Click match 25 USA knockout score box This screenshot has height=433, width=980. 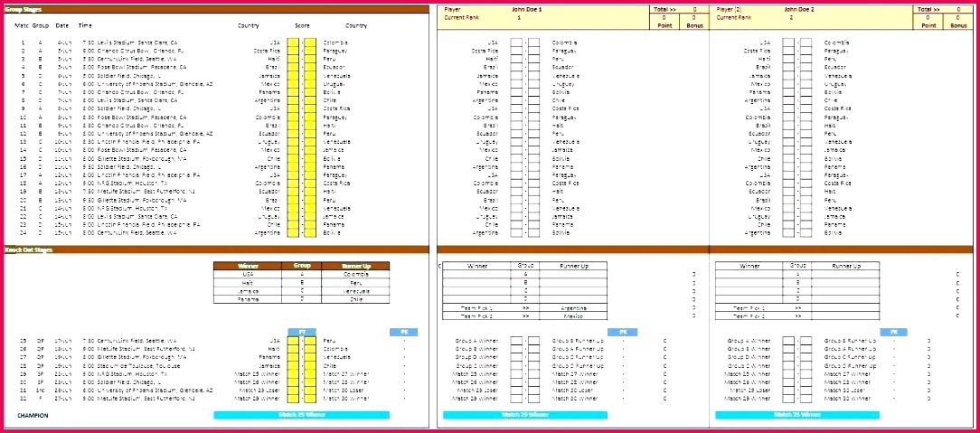[x=293, y=341]
